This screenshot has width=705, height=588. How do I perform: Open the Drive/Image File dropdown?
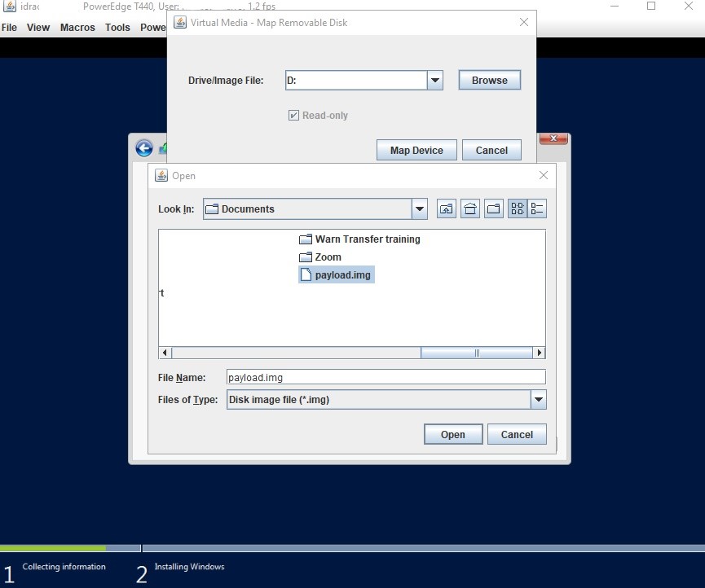(x=434, y=80)
